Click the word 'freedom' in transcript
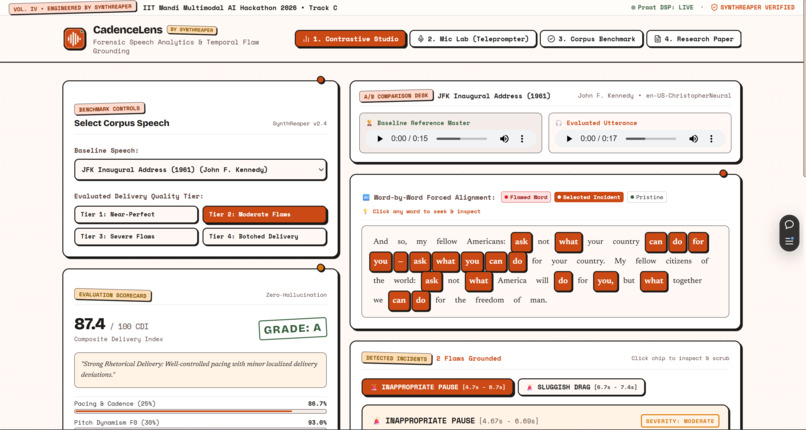 [x=490, y=300]
